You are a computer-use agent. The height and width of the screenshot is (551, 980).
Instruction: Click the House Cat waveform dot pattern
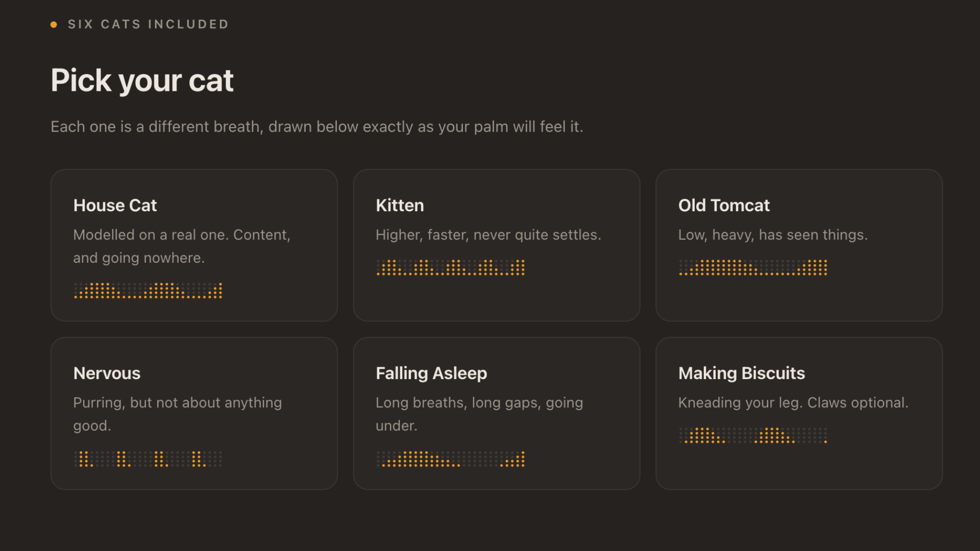148,291
